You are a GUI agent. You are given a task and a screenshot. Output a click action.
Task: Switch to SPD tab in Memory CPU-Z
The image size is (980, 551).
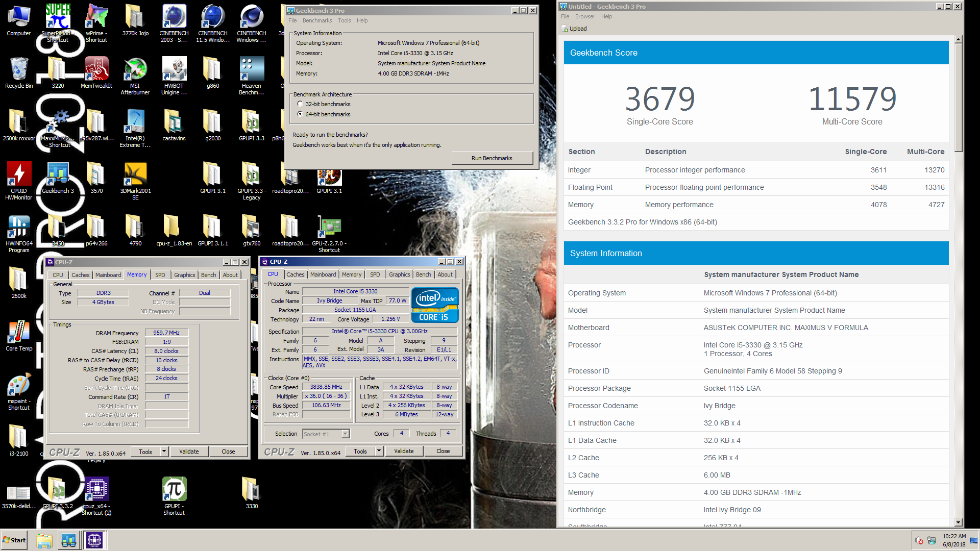160,275
